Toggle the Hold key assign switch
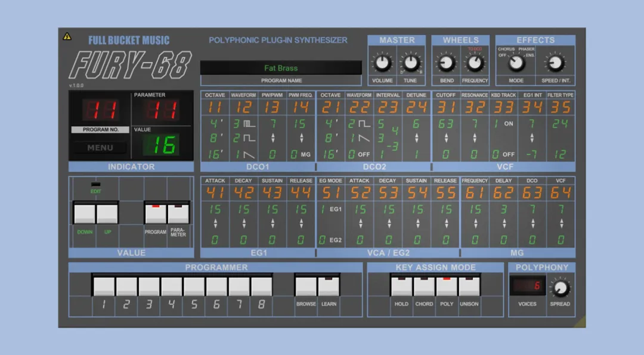 tap(401, 286)
